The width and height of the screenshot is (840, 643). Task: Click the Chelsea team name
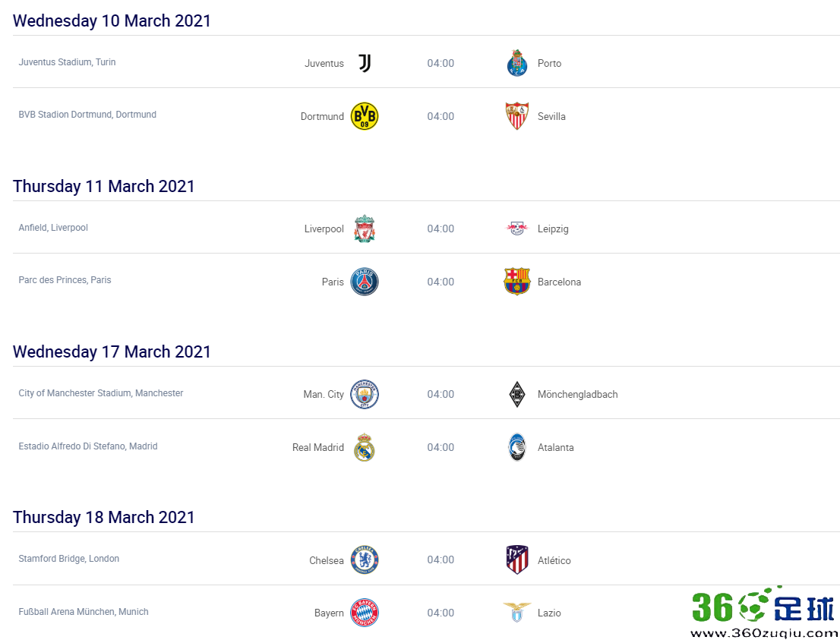tap(327, 560)
